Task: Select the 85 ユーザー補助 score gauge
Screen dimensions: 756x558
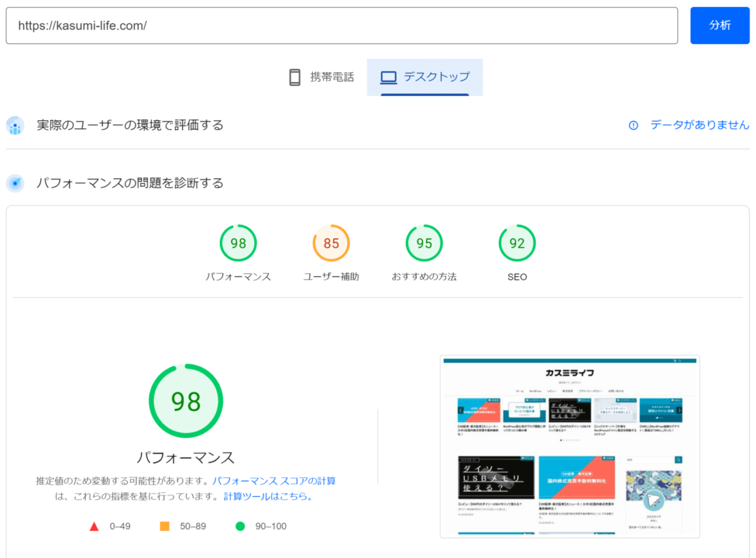Action: click(x=331, y=243)
